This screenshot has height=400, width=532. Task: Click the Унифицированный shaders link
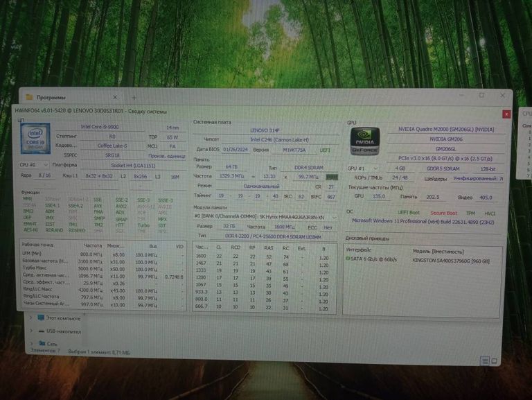coord(478,178)
